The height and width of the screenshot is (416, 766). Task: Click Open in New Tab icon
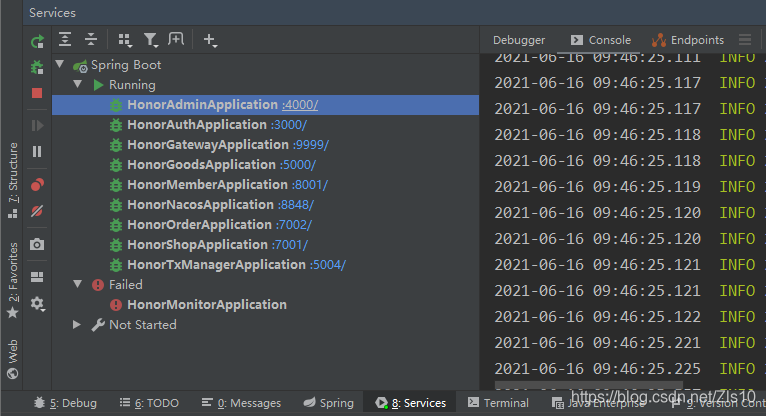pos(176,39)
